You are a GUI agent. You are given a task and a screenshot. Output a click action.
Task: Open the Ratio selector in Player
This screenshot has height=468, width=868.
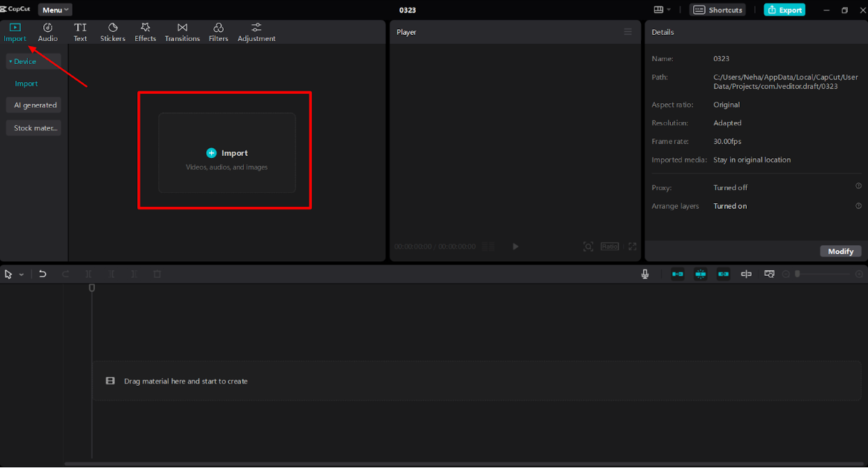pyautogui.click(x=610, y=247)
